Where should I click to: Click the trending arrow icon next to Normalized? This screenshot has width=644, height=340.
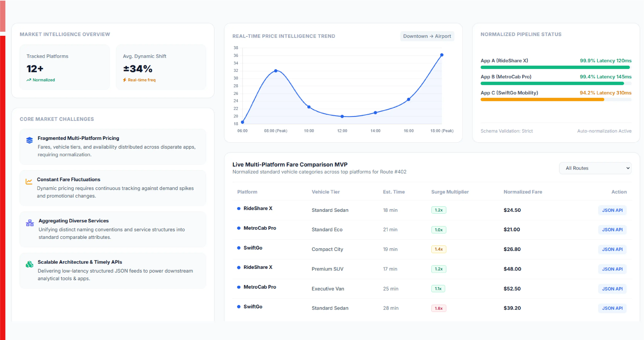(x=29, y=80)
